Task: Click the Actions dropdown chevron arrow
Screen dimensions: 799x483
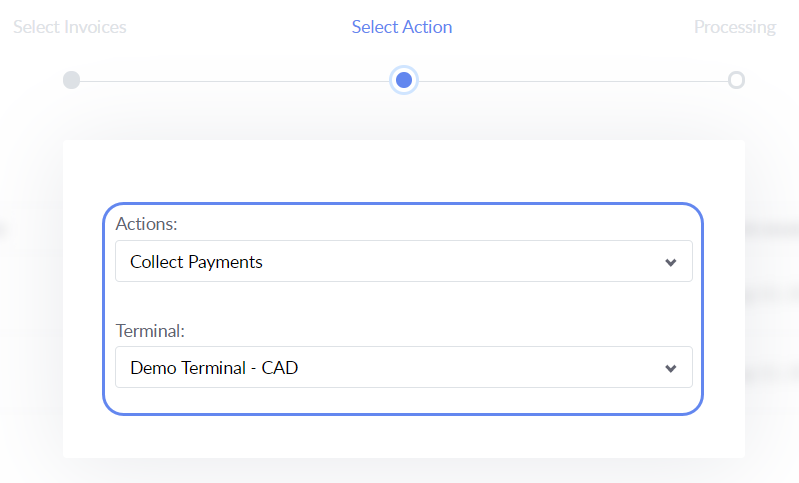Action: [x=671, y=262]
